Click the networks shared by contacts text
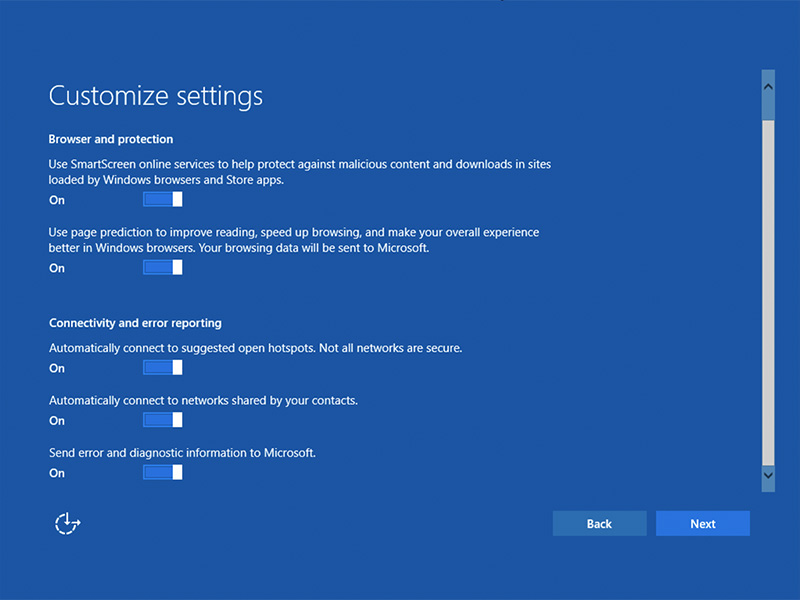The image size is (800, 600). pyautogui.click(x=203, y=400)
